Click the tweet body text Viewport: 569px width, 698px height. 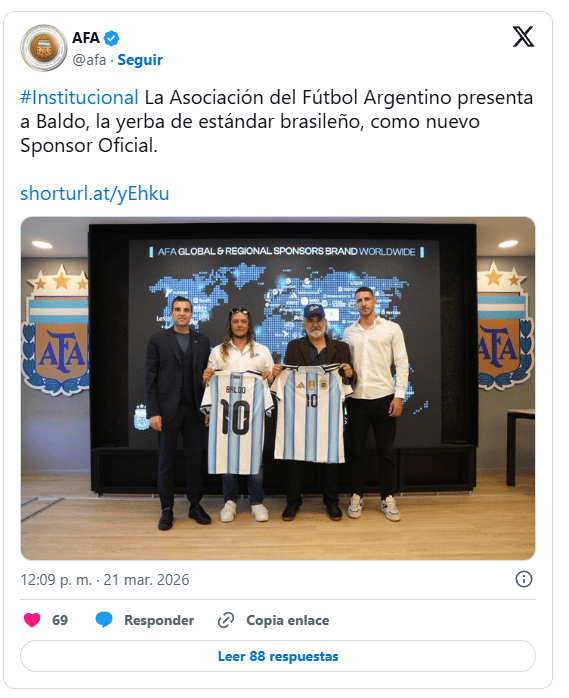[x=276, y=122]
